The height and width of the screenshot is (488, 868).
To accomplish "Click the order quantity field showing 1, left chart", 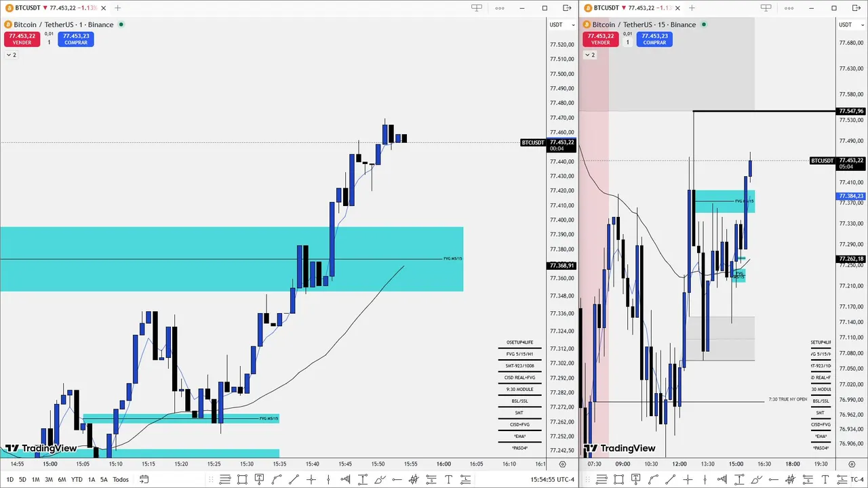I will point(49,42).
